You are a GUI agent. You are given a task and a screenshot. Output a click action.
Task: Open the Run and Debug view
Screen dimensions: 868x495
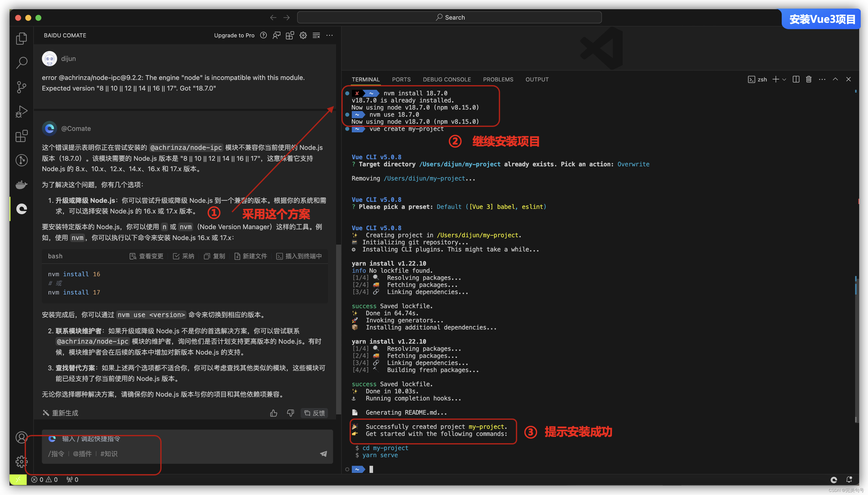[22, 111]
